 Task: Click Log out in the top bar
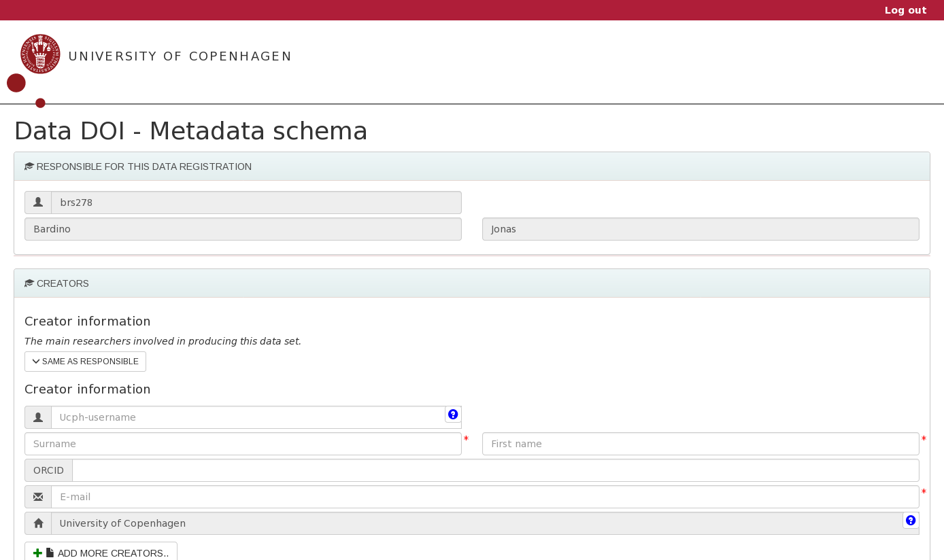coord(905,10)
